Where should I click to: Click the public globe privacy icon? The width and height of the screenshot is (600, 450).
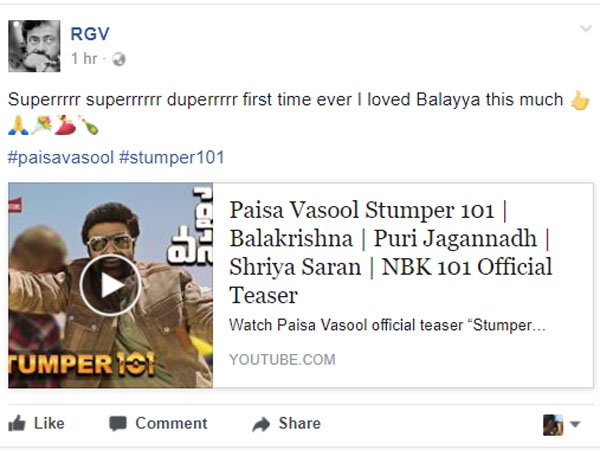[x=119, y=59]
